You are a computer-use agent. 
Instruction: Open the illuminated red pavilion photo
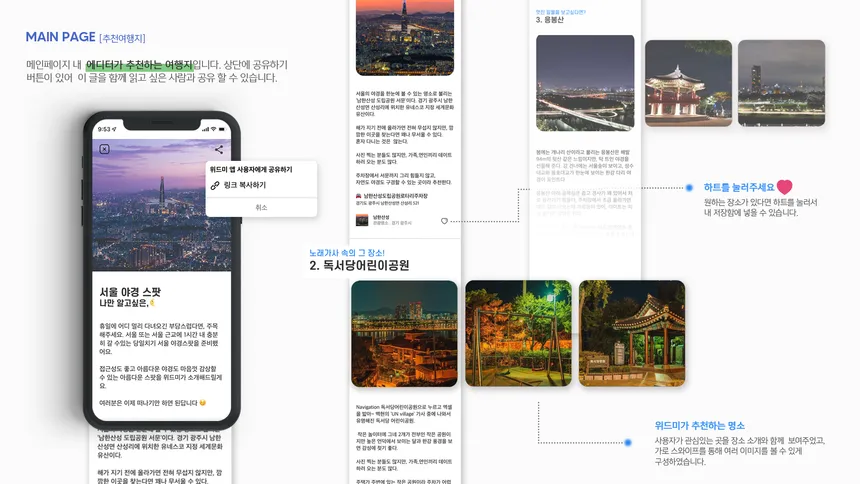688,83
